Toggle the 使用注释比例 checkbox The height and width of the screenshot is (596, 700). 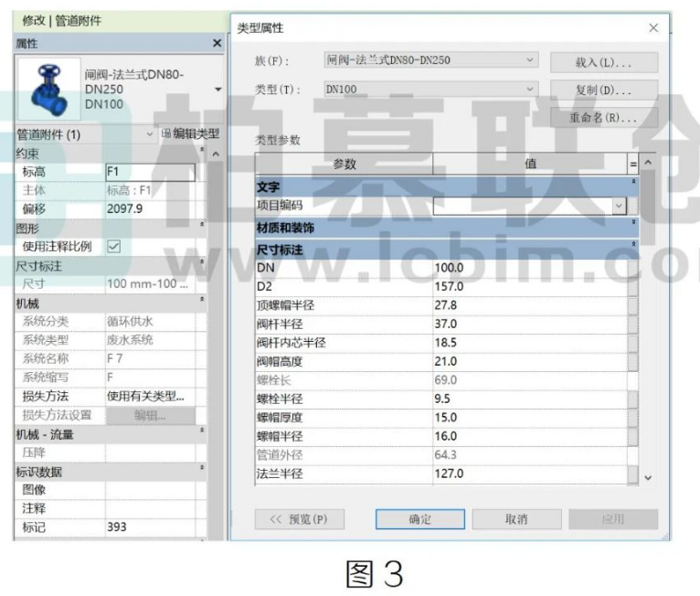tap(114, 247)
